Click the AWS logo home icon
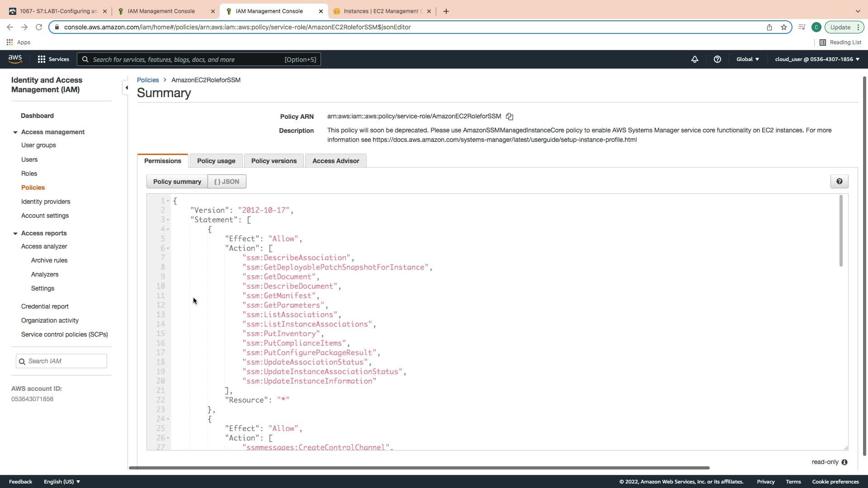868x488 pixels. click(15, 59)
